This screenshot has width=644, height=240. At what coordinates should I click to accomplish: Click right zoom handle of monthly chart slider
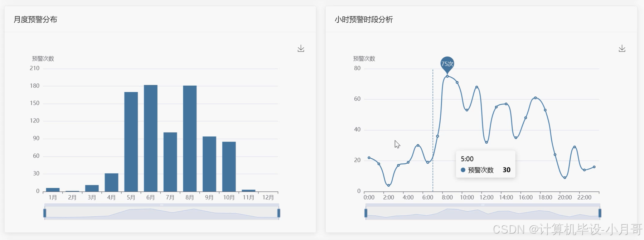279,213
